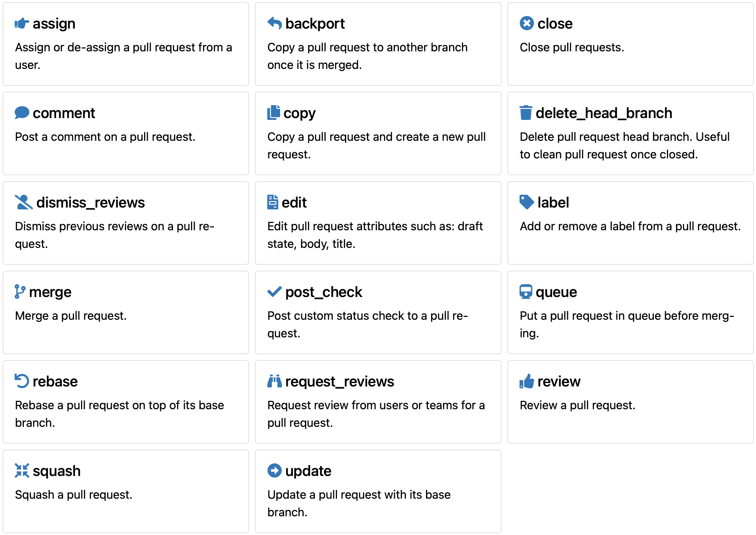Click the binoculars icon for request_reviews
Image resolution: width=756 pixels, height=535 pixels.
point(275,381)
